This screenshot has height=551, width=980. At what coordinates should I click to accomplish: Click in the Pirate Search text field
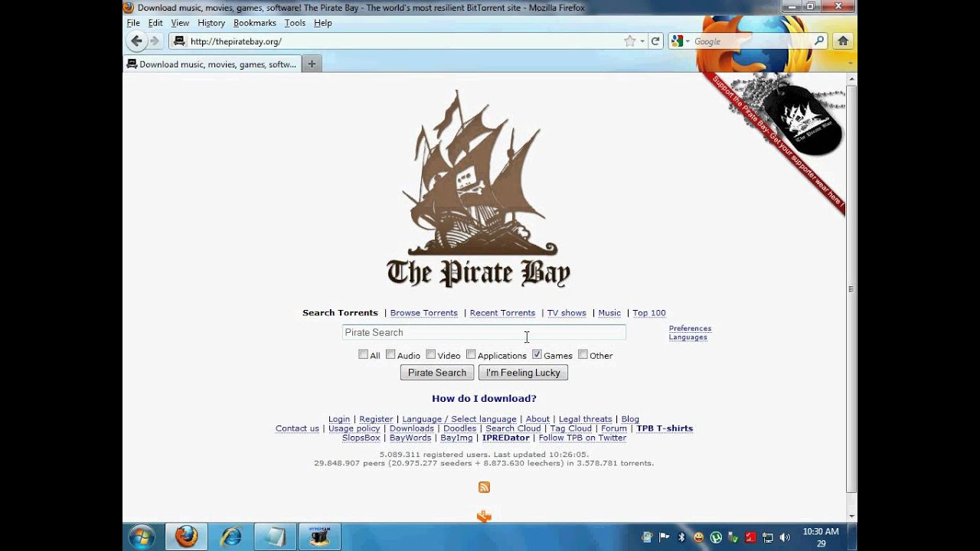pyautogui.click(x=484, y=332)
